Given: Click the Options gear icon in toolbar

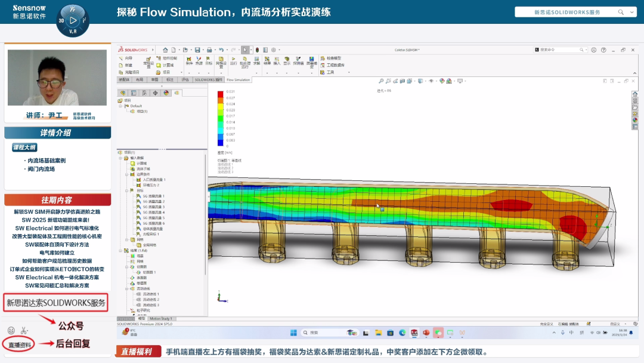Looking at the screenshot, I should [x=273, y=50].
